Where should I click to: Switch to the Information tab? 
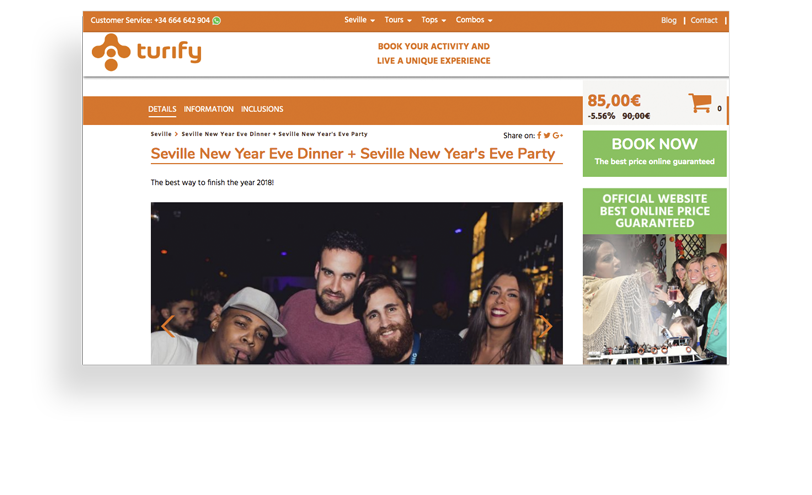click(x=208, y=109)
